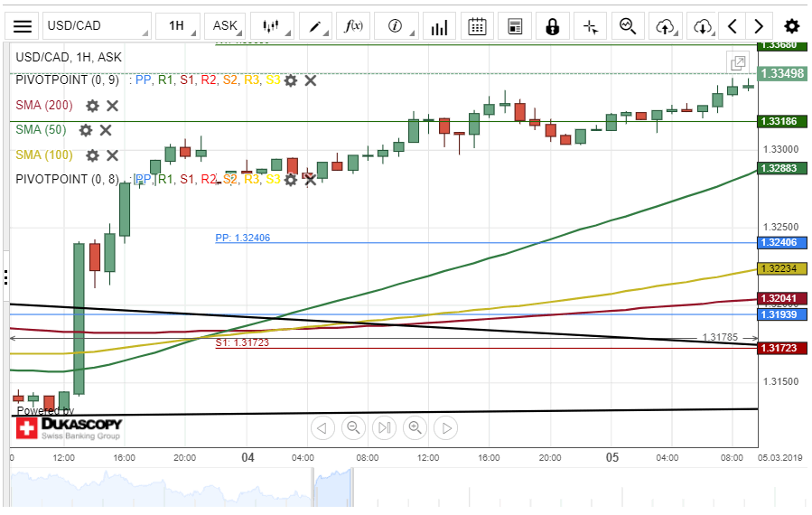Zoom out using bottom chart control
This screenshot has width=812, height=515.
pos(353,427)
